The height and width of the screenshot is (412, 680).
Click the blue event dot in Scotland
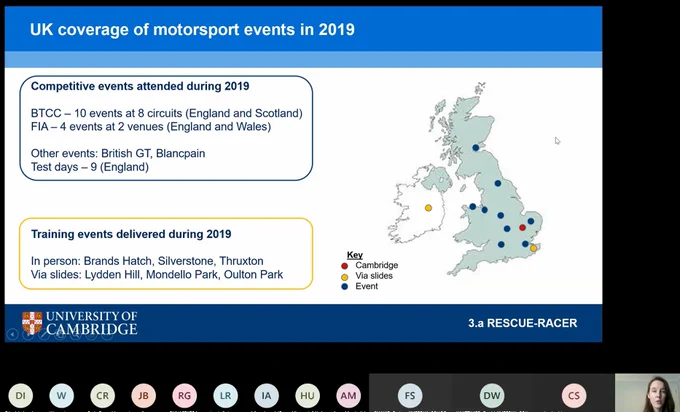(476, 147)
